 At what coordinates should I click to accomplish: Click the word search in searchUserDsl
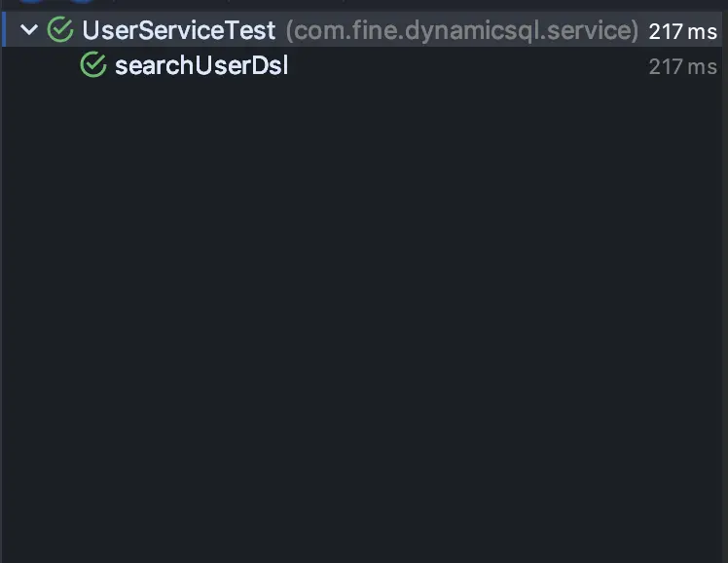coord(154,65)
